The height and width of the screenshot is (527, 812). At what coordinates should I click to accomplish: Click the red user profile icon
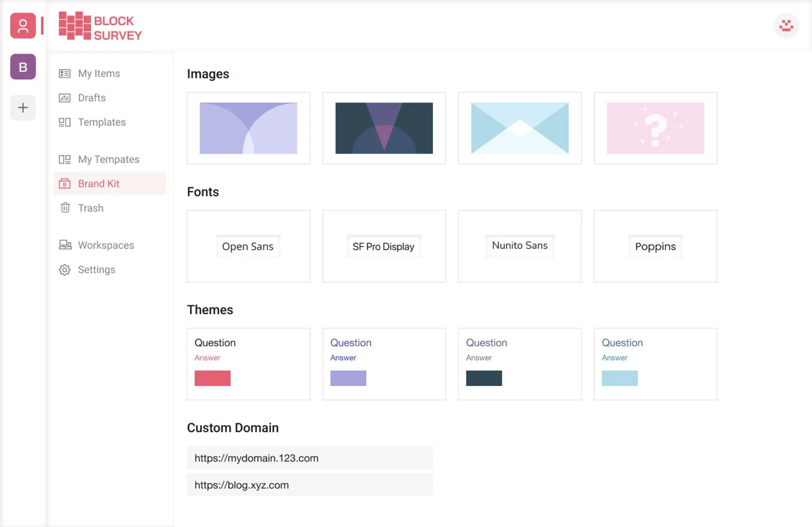23,25
